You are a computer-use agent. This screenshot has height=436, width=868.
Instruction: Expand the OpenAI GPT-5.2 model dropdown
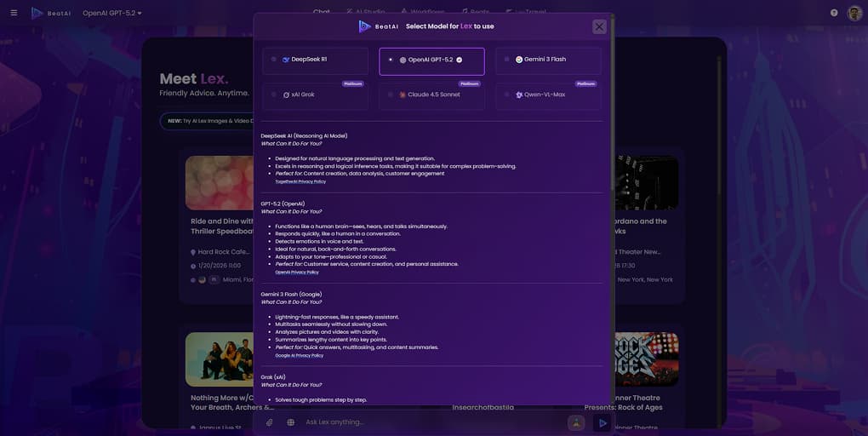coord(112,14)
